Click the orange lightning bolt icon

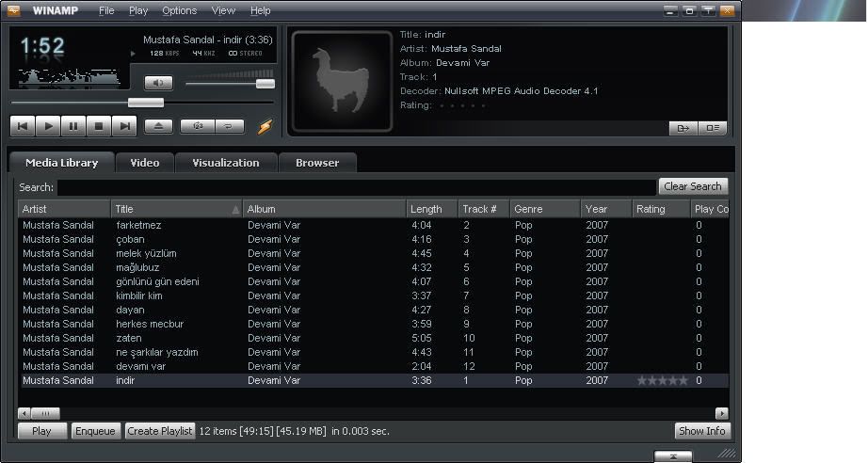coord(265,127)
